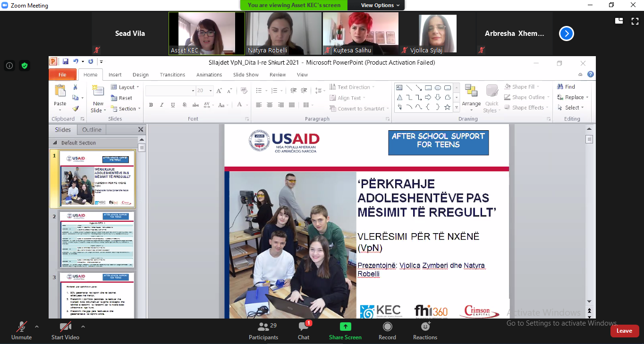The height and width of the screenshot is (344, 644).
Task: Expand audio options arrow beside Unmute
Action: point(37,327)
